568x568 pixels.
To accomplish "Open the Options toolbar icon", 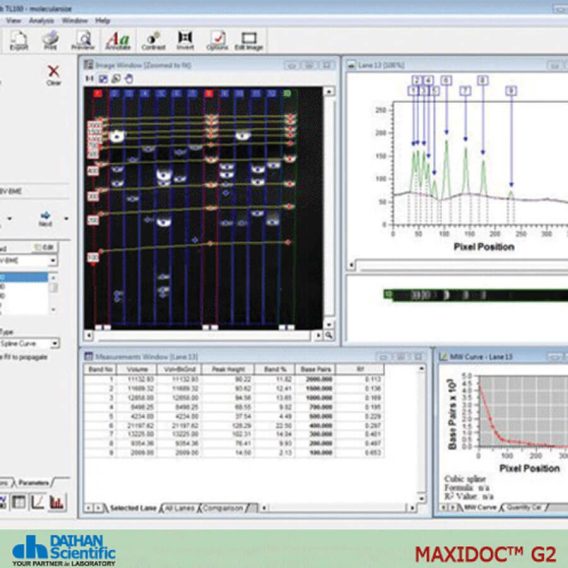I will (x=217, y=40).
